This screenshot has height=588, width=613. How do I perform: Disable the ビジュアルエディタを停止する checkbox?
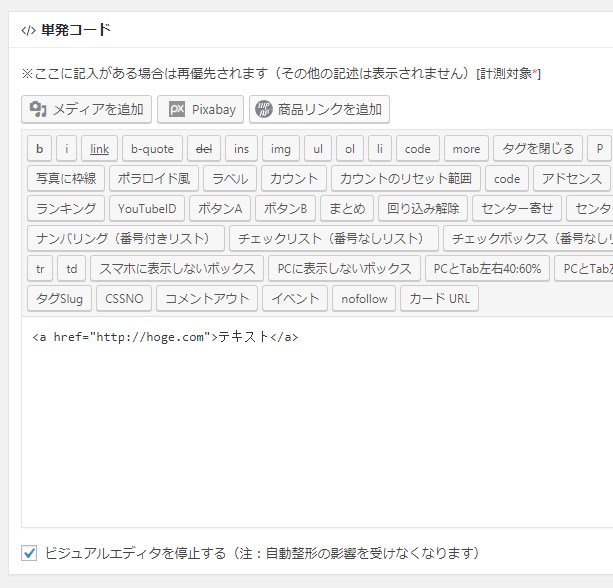tap(29, 552)
